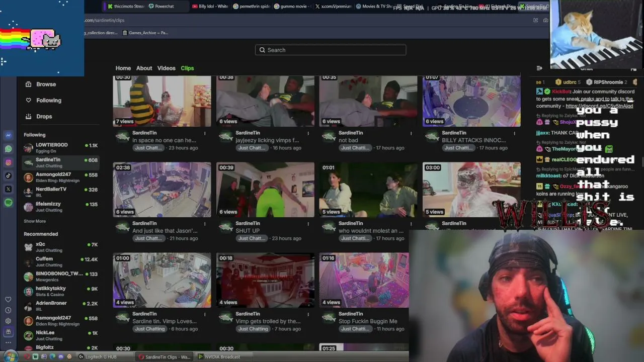Screen dimensions: 644x362
Task: Open options menu for 'not bad' clip
Action: (411, 133)
